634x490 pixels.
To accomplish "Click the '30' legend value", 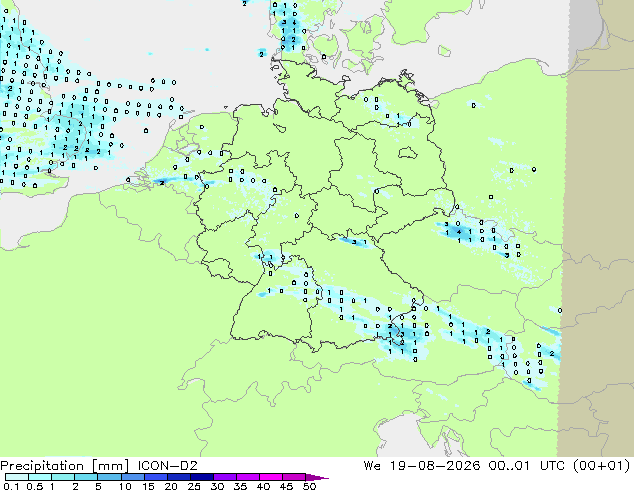I will tap(217, 486).
